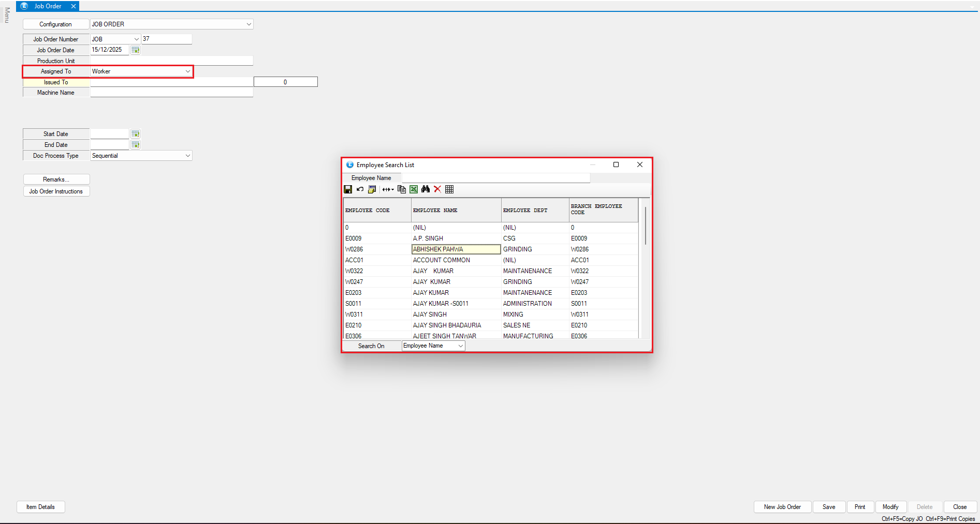The height and width of the screenshot is (524, 980).
Task: Click the copy documents icon in search toolbar
Action: [401, 189]
